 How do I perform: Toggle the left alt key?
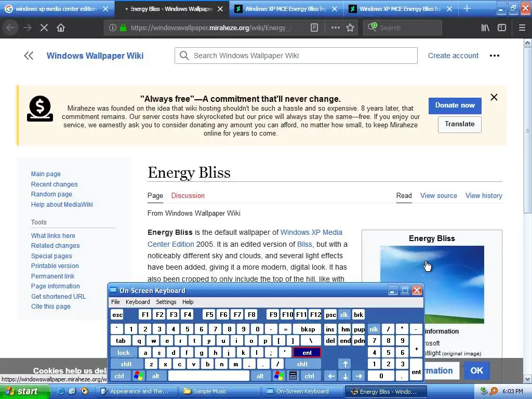pos(156,376)
